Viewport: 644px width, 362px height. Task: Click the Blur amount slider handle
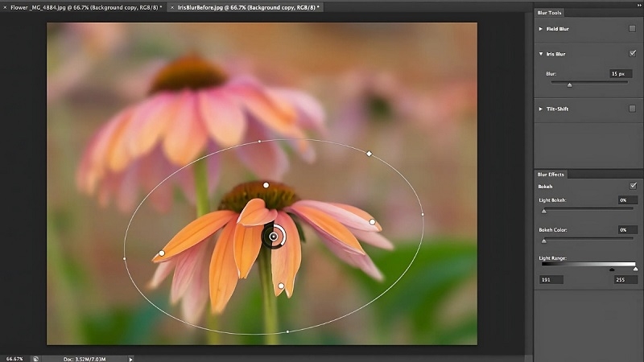pyautogui.click(x=570, y=84)
